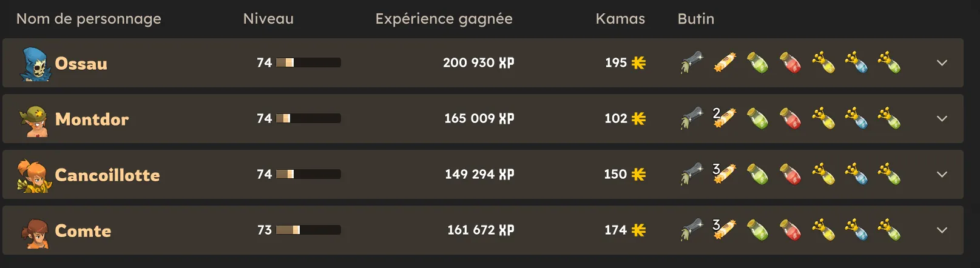Click the blue flask in Ossau's loot
This screenshot has height=268, width=980.
pos(856,62)
